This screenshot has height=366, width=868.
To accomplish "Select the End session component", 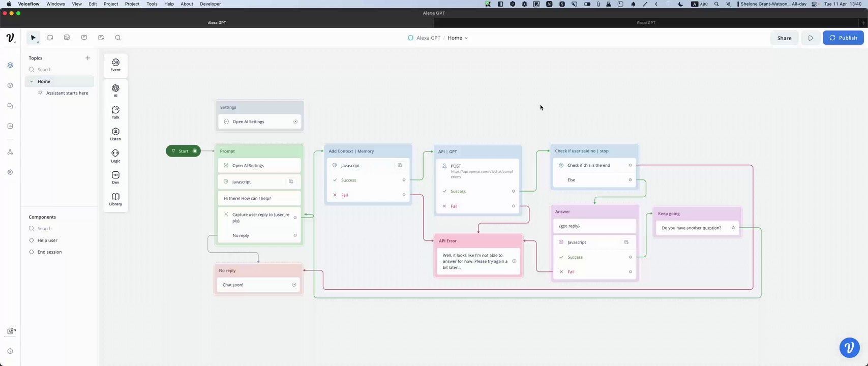I will click(x=49, y=252).
